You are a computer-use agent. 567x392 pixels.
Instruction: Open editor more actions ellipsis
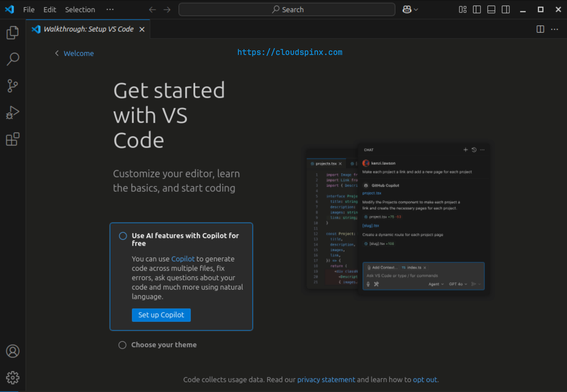click(555, 29)
